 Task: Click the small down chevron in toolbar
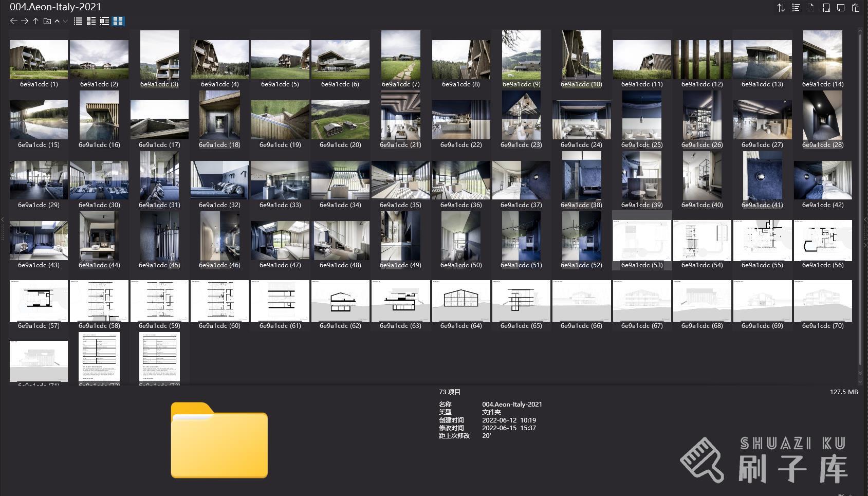click(65, 21)
